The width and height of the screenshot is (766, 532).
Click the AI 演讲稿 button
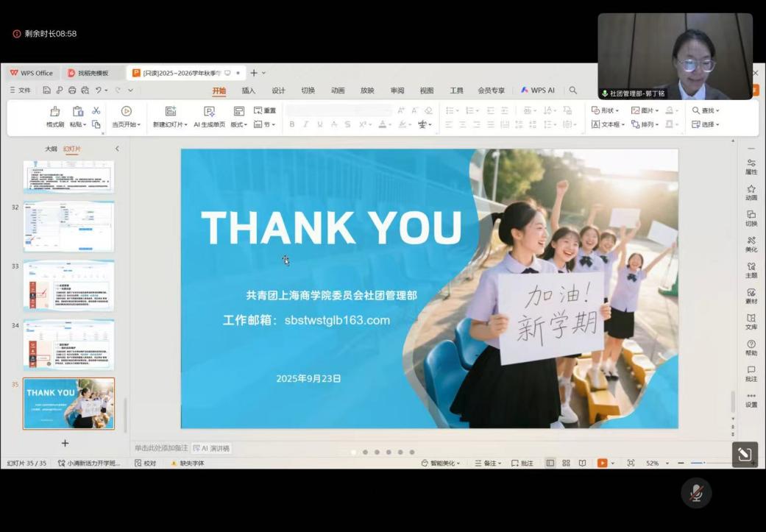(212, 448)
